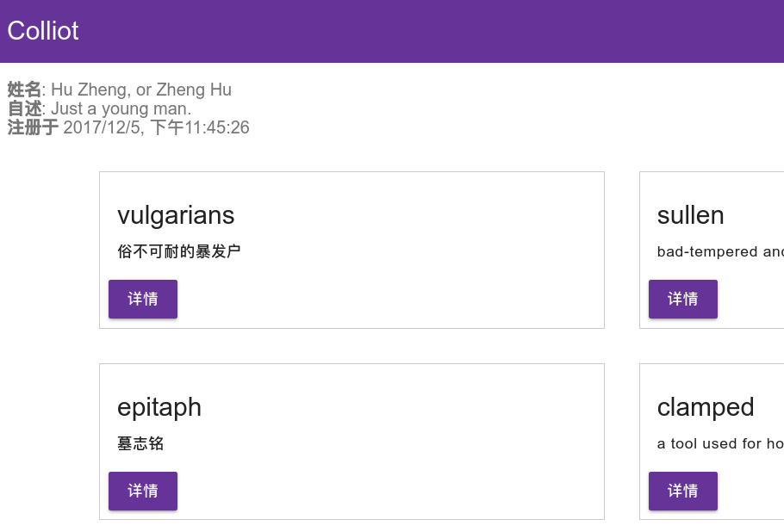Click the Colliot title in the header

pos(43,31)
